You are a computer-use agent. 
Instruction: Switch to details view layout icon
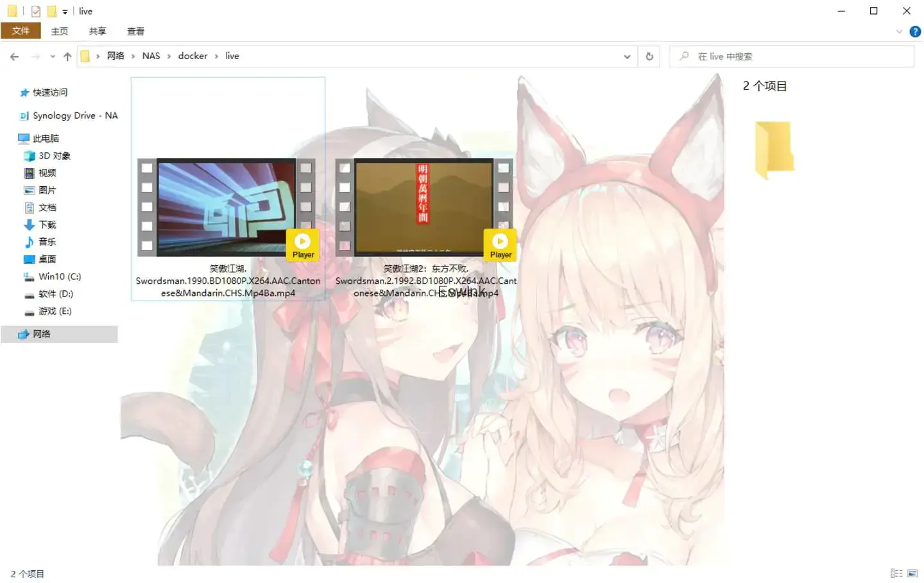(896, 573)
